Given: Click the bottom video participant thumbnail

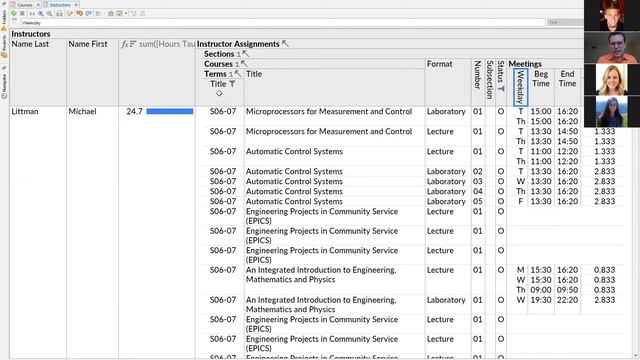Looking at the screenshot, I should (x=612, y=111).
